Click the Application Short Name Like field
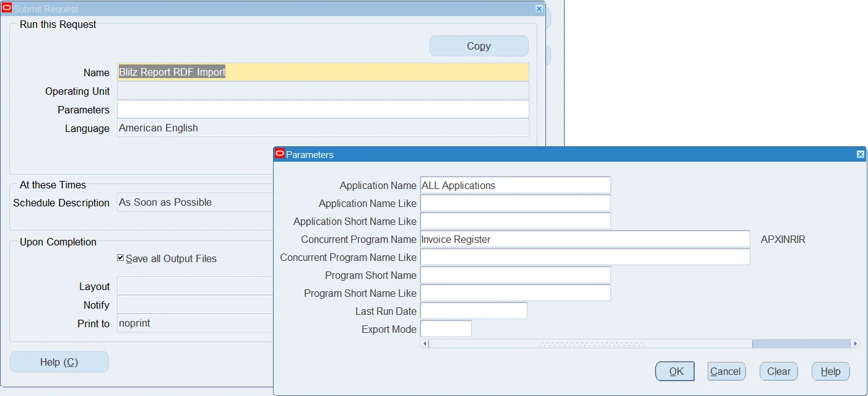Viewport: 868px width, 396px height. [515, 221]
